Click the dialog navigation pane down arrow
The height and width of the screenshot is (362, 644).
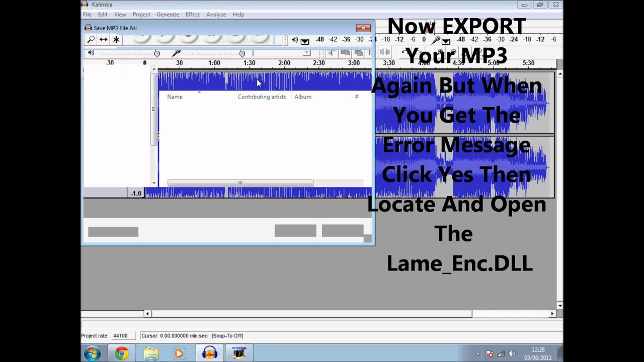click(x=154, y=183)
